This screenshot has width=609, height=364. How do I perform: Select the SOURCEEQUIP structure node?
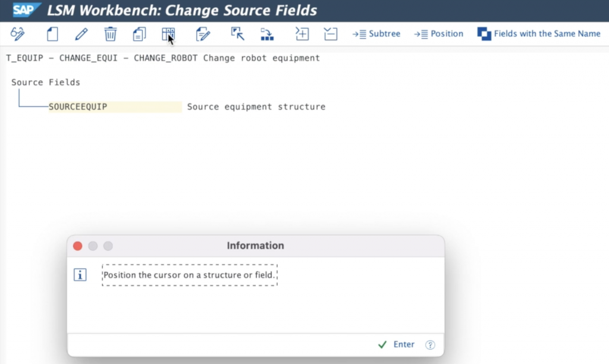pos(78,107)
